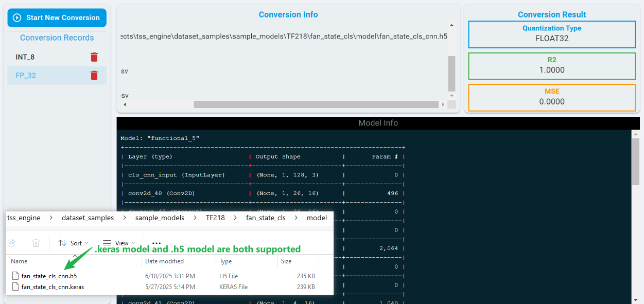Click the Model Info scroll-down arrow

point(635,299)
